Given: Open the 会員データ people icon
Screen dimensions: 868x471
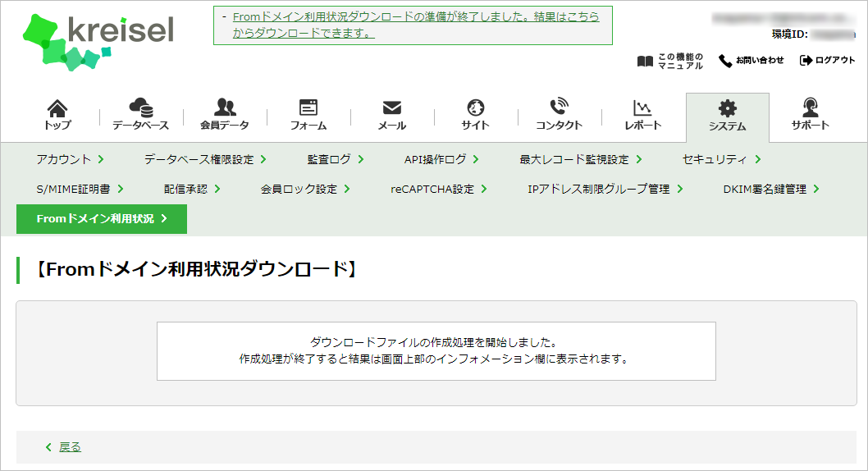Looking at the screenshot, I should pos(225,107).
